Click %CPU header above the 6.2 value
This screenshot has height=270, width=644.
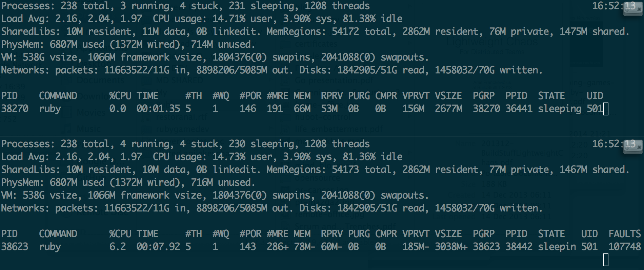click(120, 234)
